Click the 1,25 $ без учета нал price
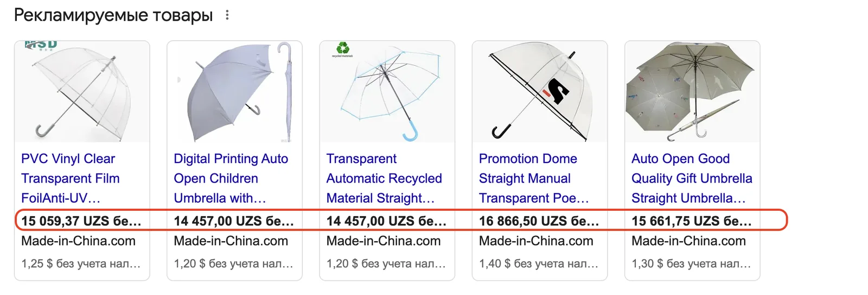 (81, 263)
